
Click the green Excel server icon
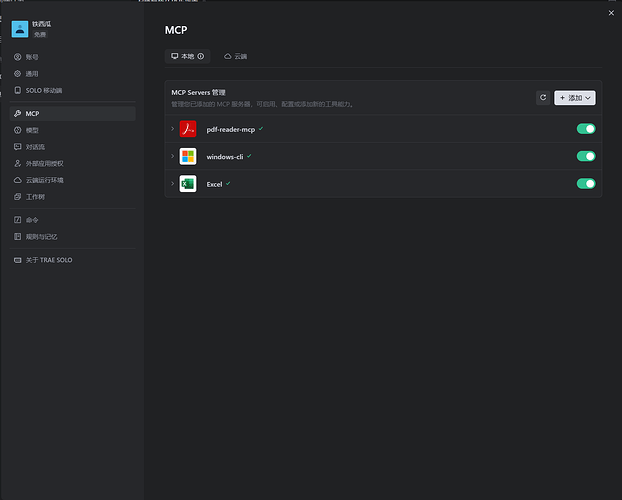188,184
